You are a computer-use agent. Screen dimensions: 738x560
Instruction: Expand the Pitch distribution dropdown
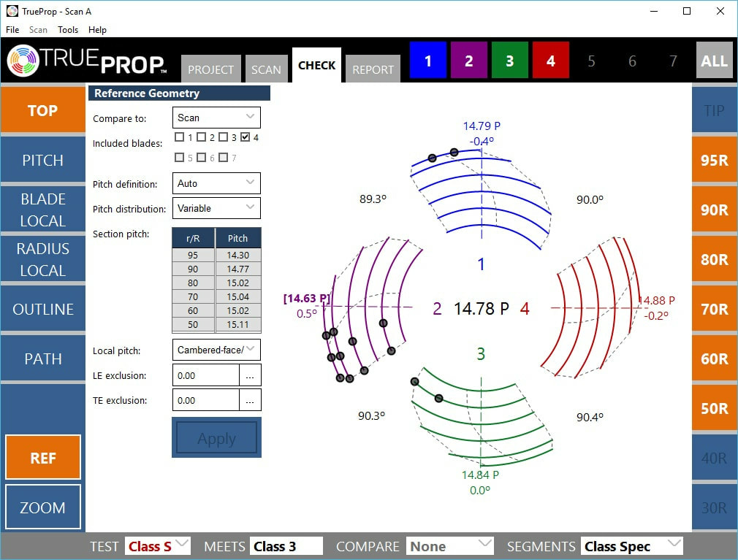(x=216, y=208)
